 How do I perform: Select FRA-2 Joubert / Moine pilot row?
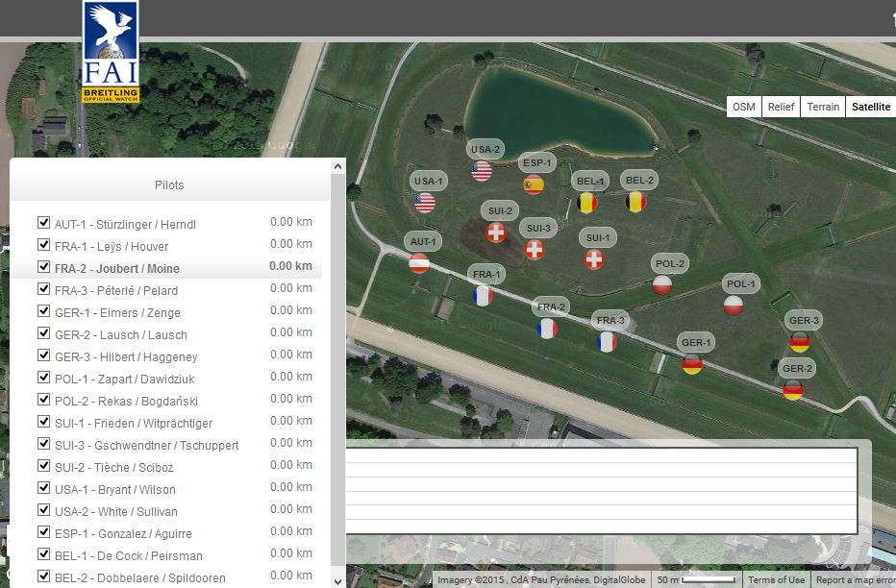117,268
